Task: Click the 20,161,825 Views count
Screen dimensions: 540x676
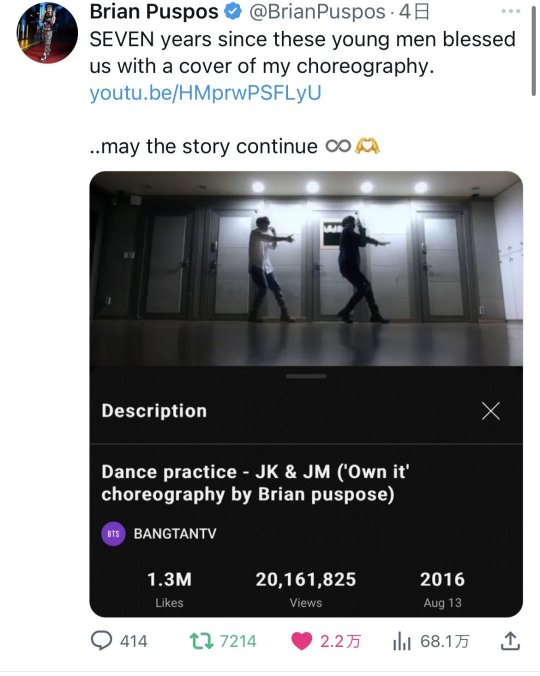Action: (306, 588)
